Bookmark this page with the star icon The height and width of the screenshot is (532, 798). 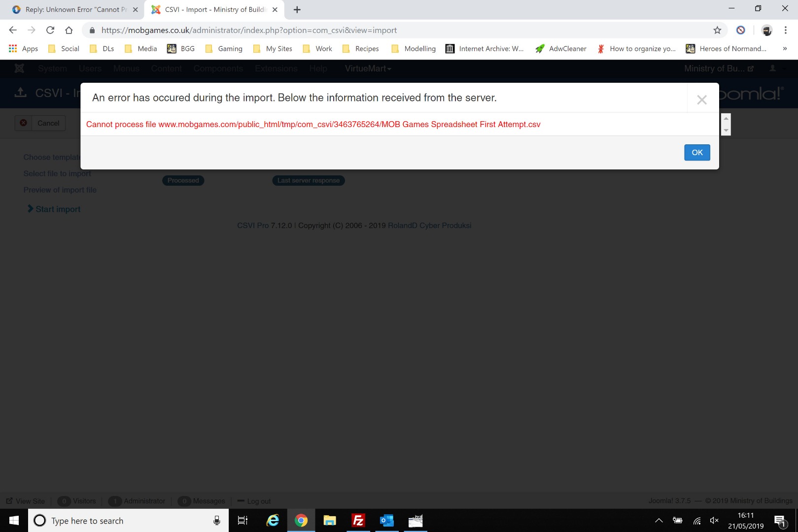coord(717,30)
